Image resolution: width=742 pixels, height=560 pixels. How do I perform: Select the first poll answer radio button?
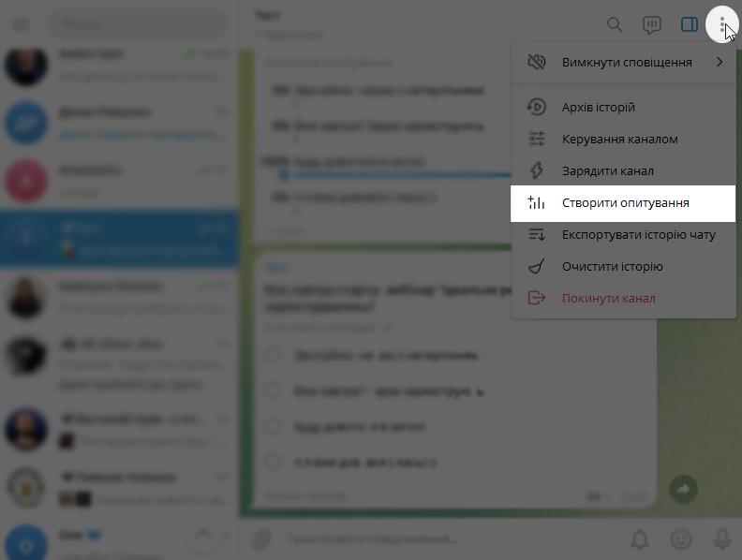point(273,355)
